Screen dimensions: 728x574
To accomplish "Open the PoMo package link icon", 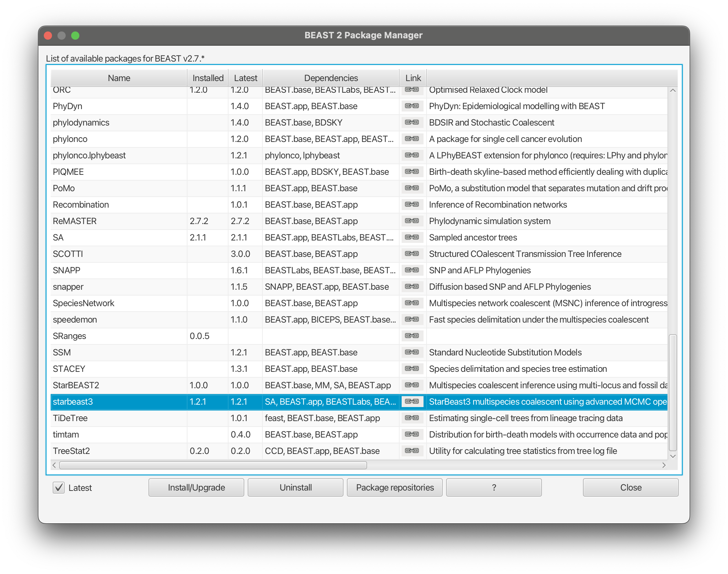I will coord(412,188).
